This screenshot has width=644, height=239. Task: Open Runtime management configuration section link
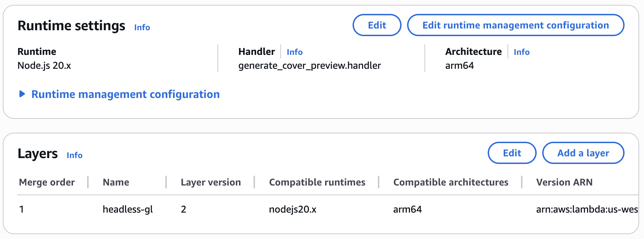point(125,94)
